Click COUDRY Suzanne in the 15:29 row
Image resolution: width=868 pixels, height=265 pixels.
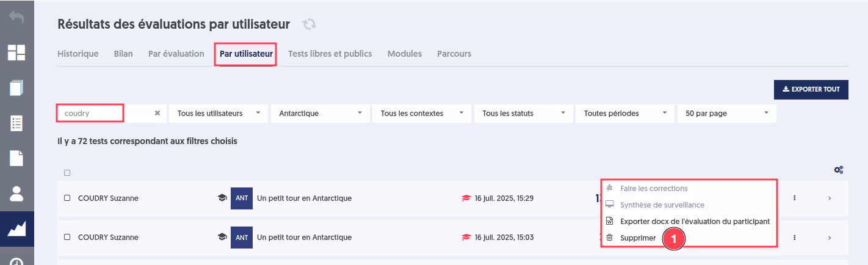tap(109, 198)
